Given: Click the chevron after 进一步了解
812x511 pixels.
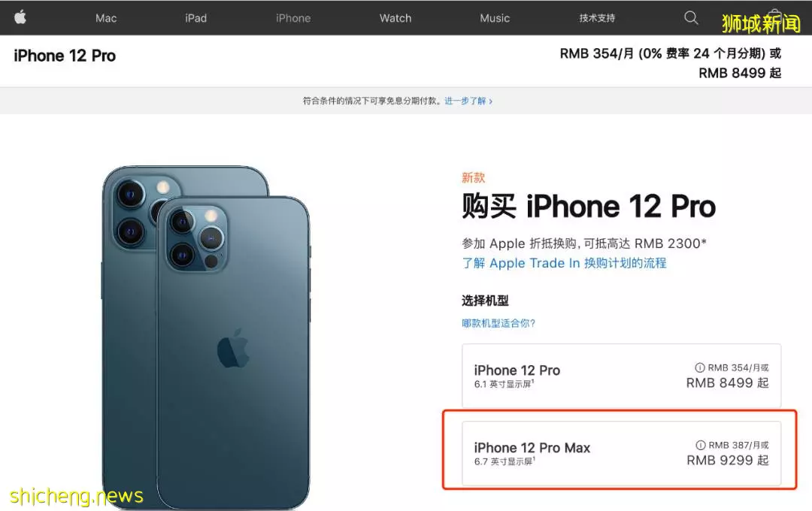Looking at the screenshot, I should click(x=491, y=101).
